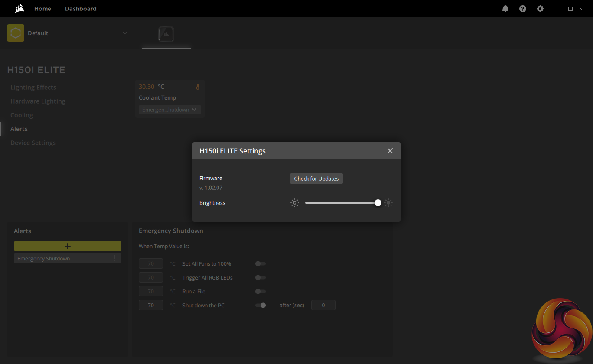Click the high brightness sun icon
593x364 pixels.
[388, 203]
